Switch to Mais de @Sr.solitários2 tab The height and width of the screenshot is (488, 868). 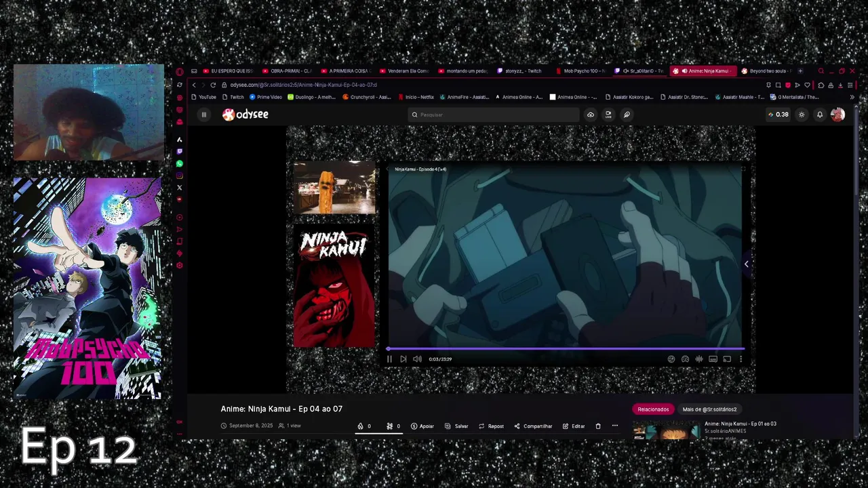point(709,409)
